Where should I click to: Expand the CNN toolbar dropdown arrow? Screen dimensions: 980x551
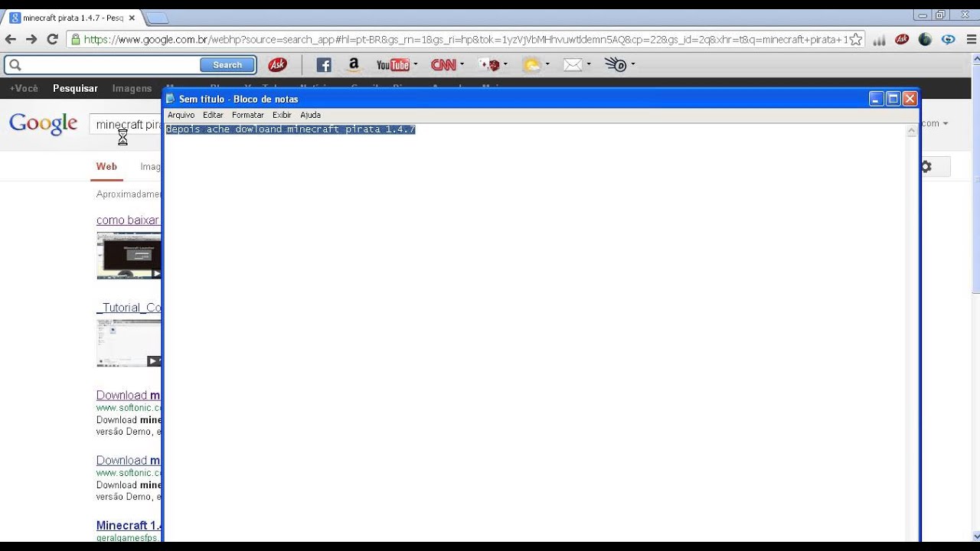462,65
